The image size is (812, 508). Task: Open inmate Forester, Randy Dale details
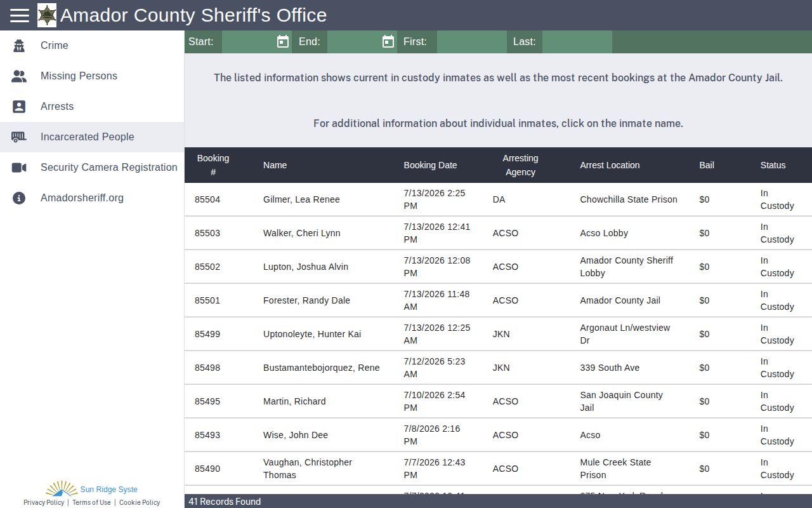tap(306, 300)
